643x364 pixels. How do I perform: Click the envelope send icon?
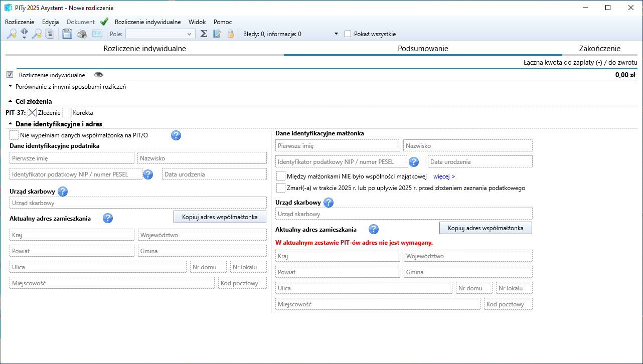click(97, 34)
